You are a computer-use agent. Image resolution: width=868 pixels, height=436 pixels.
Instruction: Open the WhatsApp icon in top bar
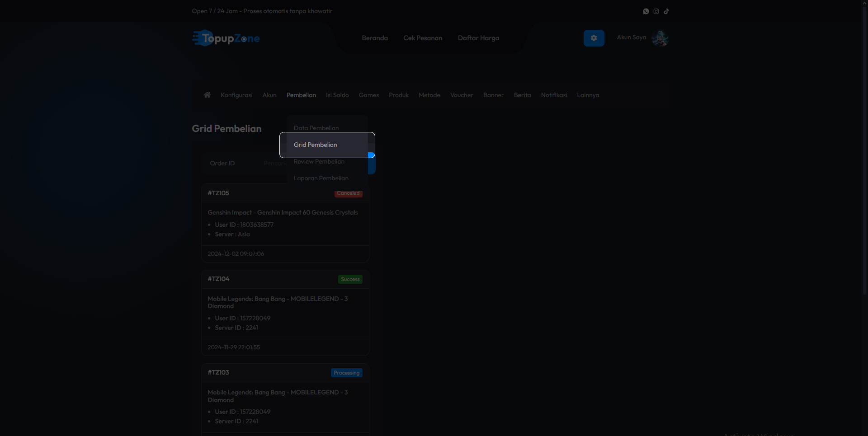[x=646, y=11]
